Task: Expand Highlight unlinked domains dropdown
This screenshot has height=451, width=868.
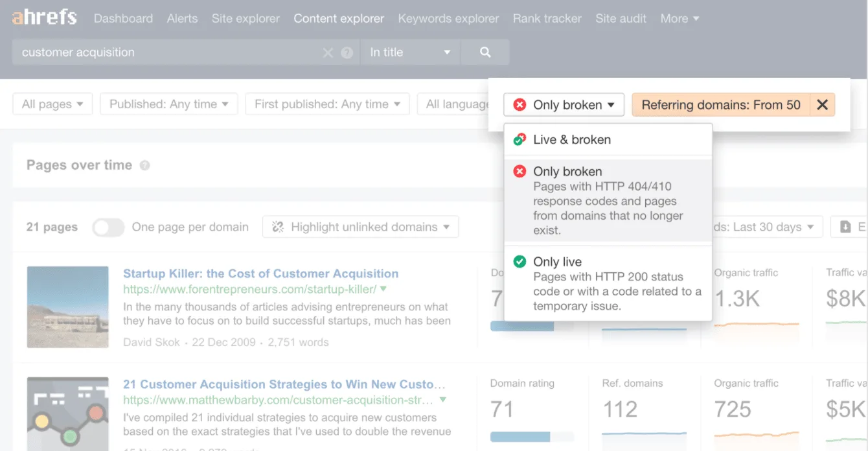Action: pyautogui.click(x=360, y=227)
